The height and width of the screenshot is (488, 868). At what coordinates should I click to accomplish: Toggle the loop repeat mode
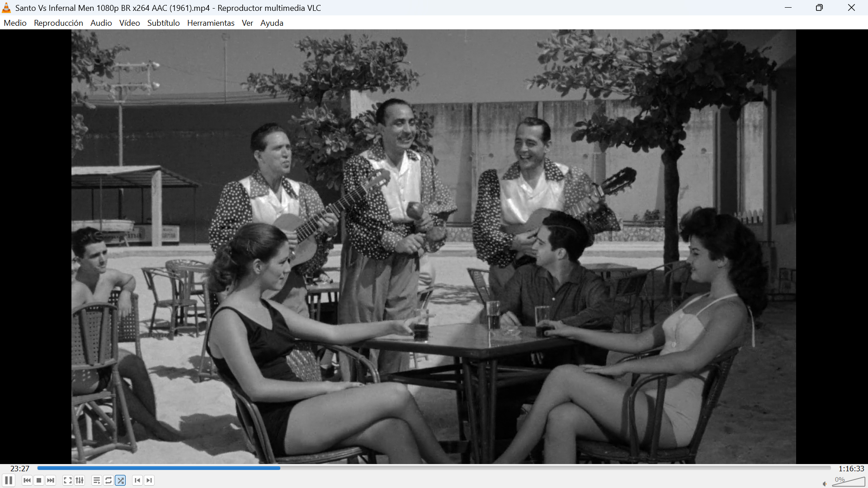108,480
